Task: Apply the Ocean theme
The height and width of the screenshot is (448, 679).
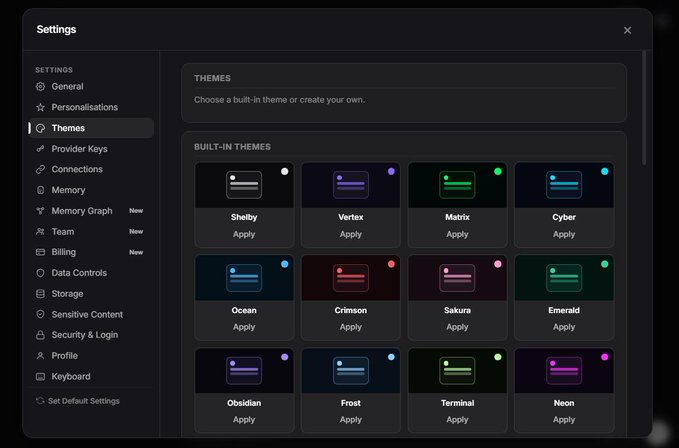Action: point(244,327)
